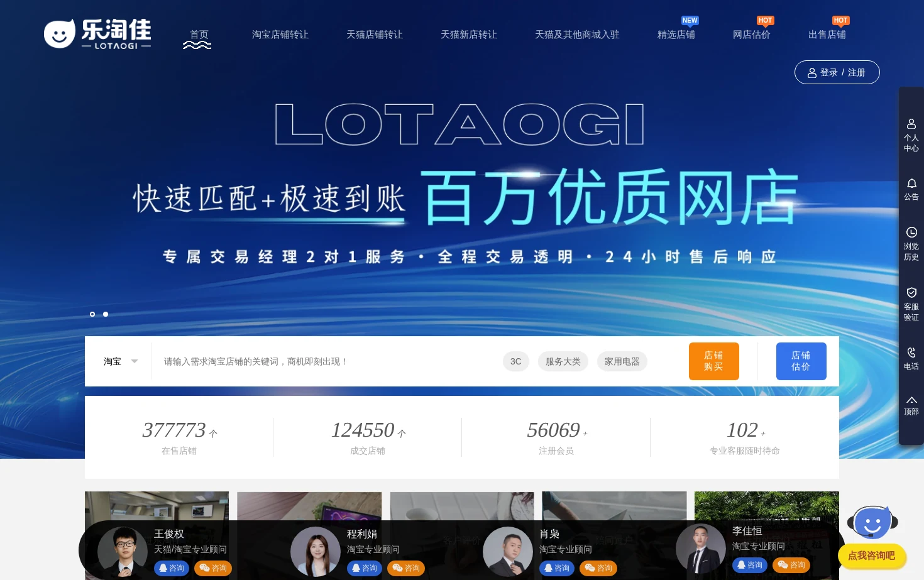Click the blue chat robot mascot
The image size is (924, 580).
(872, 523)
